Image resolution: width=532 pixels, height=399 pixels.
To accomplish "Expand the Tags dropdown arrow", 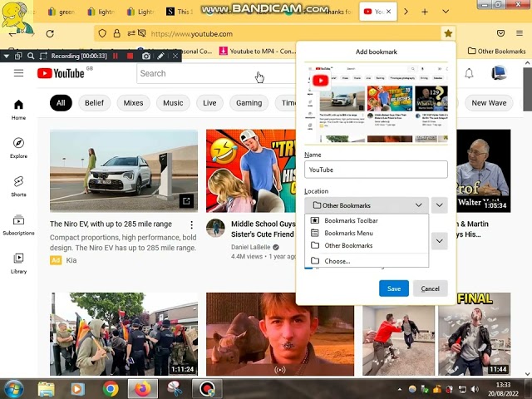I will pos(440,241).
